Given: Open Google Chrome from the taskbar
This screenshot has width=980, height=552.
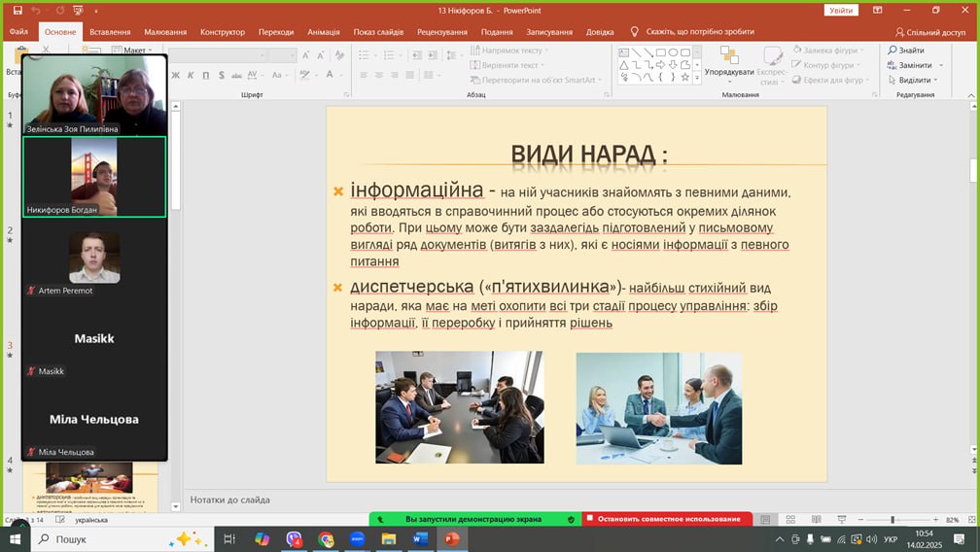Looking at the screenshot, I should point(326,538).
